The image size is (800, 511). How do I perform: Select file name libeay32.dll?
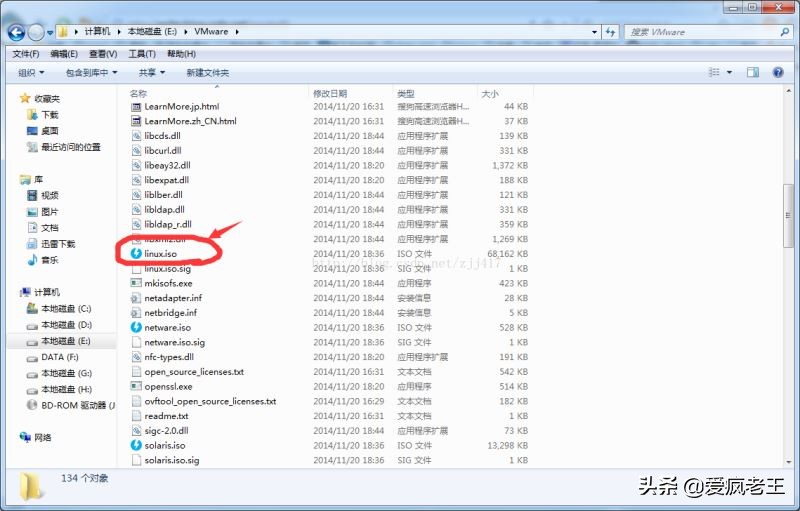[167, 165]
